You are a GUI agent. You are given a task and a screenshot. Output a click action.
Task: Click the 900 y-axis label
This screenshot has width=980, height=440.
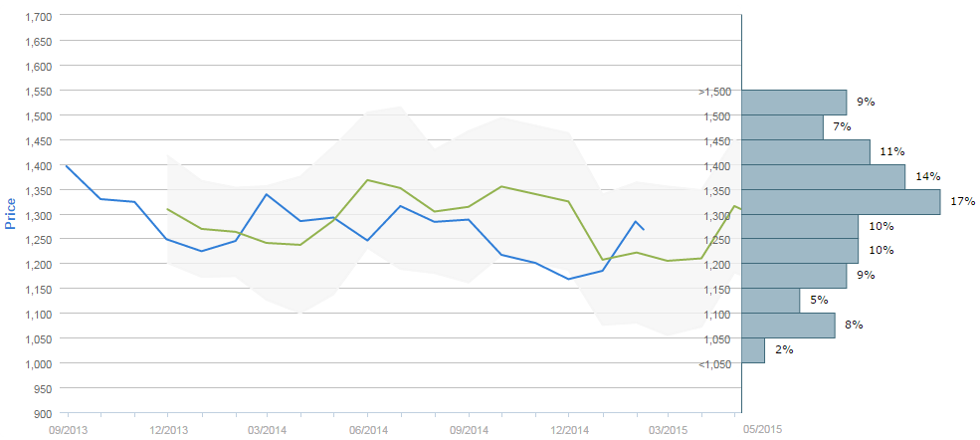43,413
